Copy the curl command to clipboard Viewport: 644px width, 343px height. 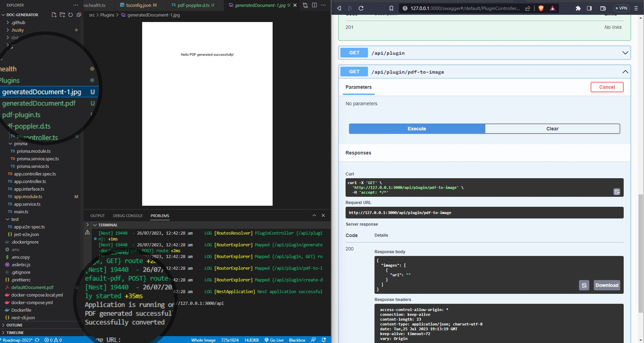pyautogui.click(x=616, y=192)
